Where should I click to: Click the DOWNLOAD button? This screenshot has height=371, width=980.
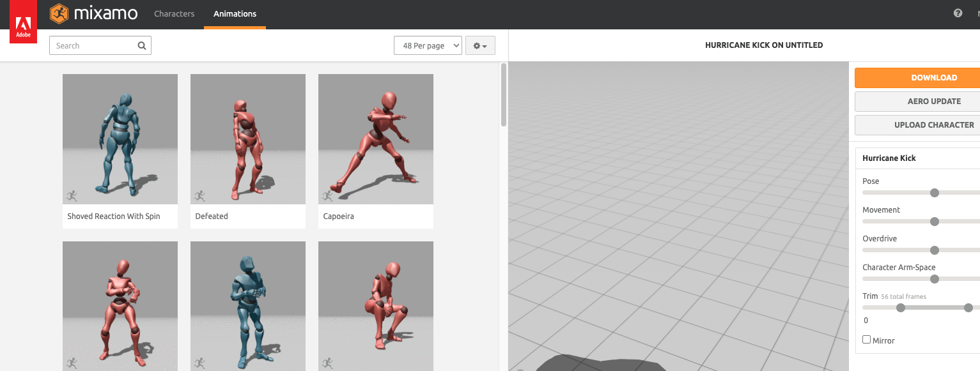pyautogui.click(x=917, y=78)
